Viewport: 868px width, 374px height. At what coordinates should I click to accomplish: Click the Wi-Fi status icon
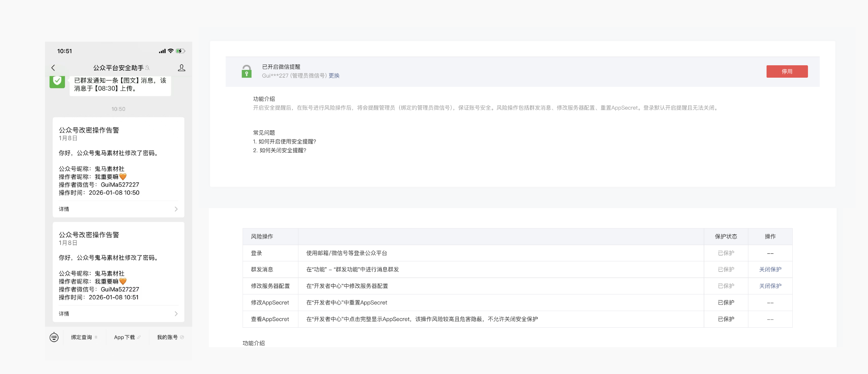point(171,51)
